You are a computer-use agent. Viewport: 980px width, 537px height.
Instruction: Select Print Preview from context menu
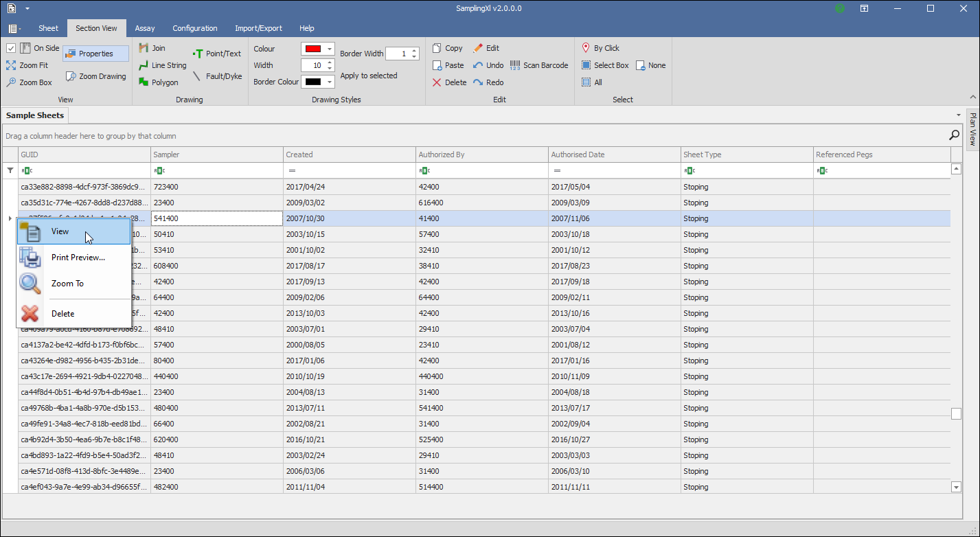[x=78, y=258]
